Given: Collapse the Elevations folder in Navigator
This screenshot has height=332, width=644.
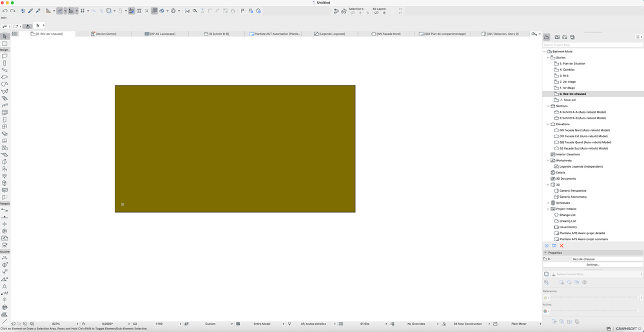Looking at the screenshot, I should click(x=548, y=124).
